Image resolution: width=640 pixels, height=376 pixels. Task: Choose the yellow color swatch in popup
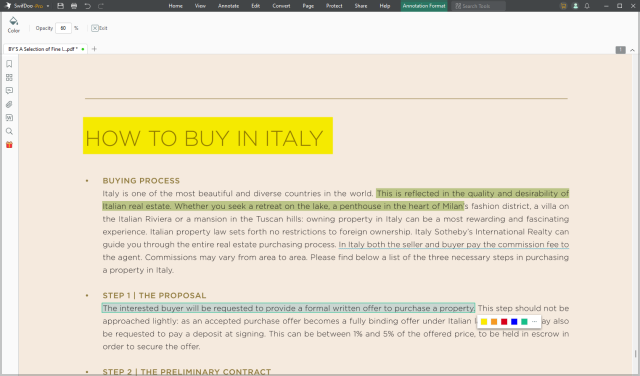point(484,322)
